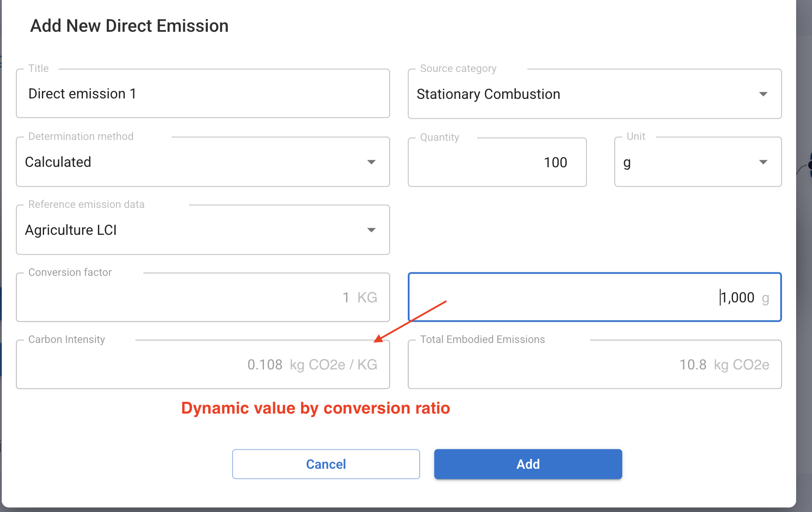
Task: Click the Total Embodied Emissions field
Action: click(594, 365)
